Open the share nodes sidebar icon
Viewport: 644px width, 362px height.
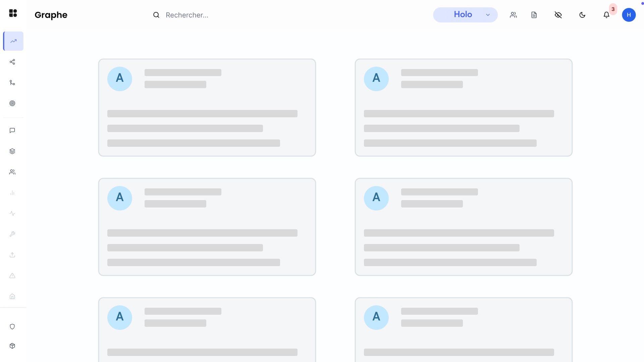(12, 62)
